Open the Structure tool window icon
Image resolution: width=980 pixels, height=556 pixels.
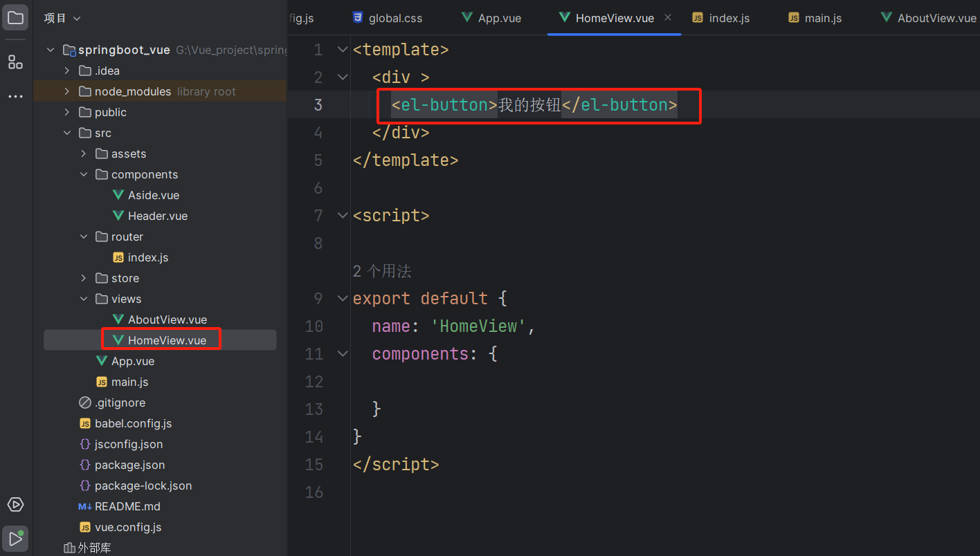15,62
